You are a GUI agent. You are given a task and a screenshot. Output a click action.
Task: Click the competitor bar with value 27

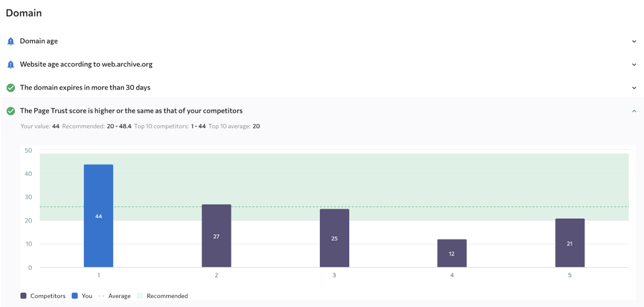[x=216, y=236]
